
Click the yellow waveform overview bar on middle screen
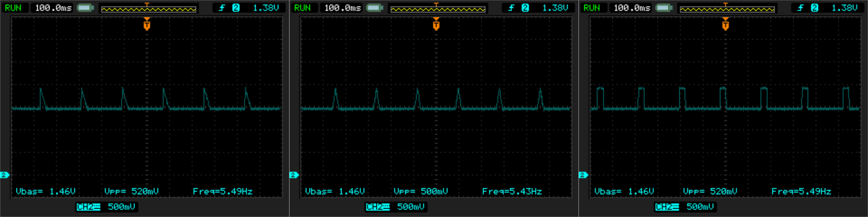[x=438, y=9]
